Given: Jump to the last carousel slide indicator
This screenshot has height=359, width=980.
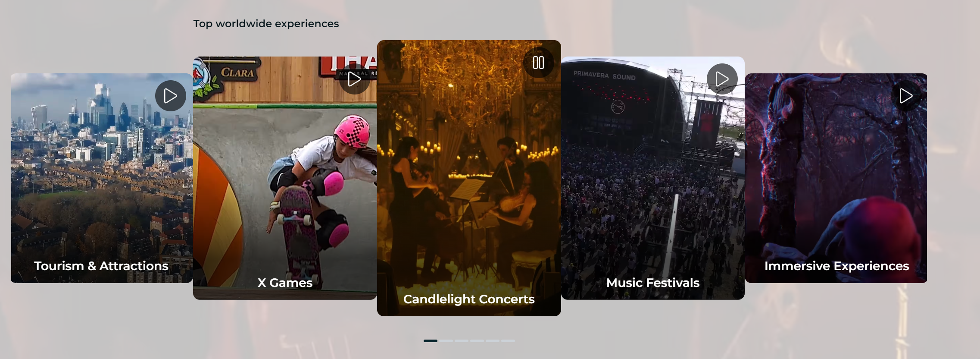Looking at the screenshot, I should [x=508, y=341].
